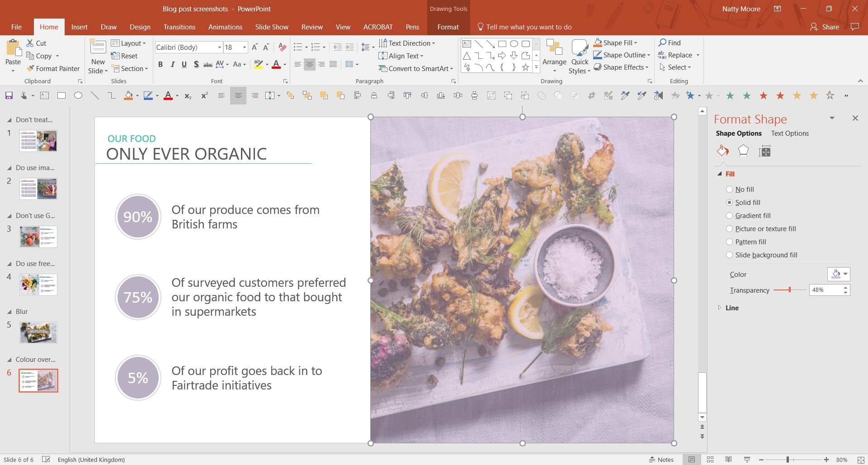Open the Effects pentagon icon in Format Shape

coord(743,151)
